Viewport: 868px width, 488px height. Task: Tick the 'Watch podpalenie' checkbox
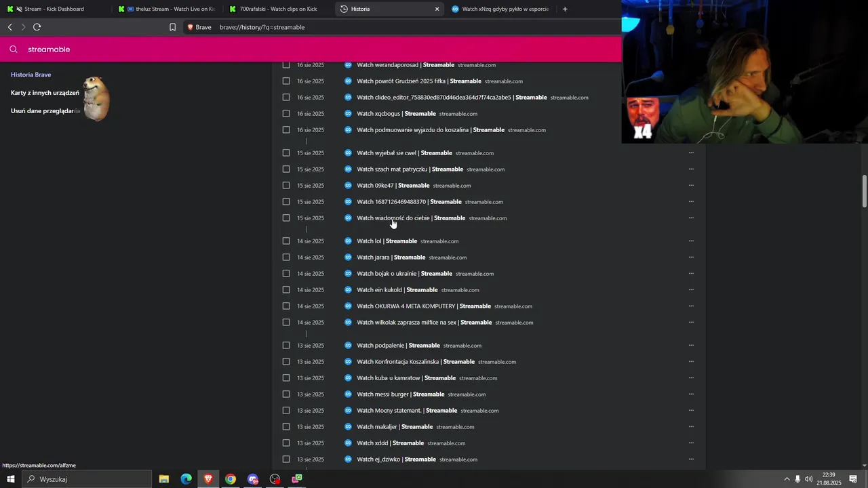(286, 346)
